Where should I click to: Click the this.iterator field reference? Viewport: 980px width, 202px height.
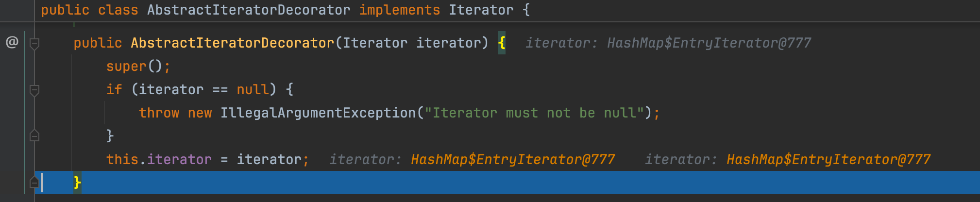coord(179,159)
